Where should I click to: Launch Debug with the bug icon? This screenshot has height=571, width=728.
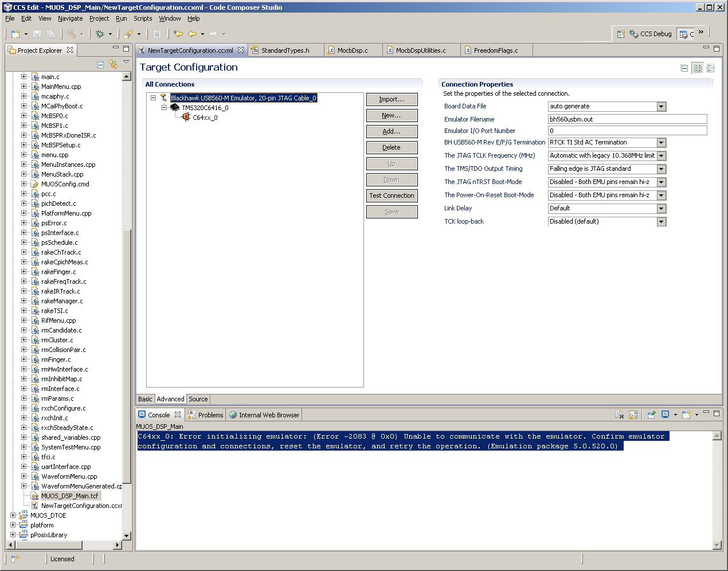100,34
